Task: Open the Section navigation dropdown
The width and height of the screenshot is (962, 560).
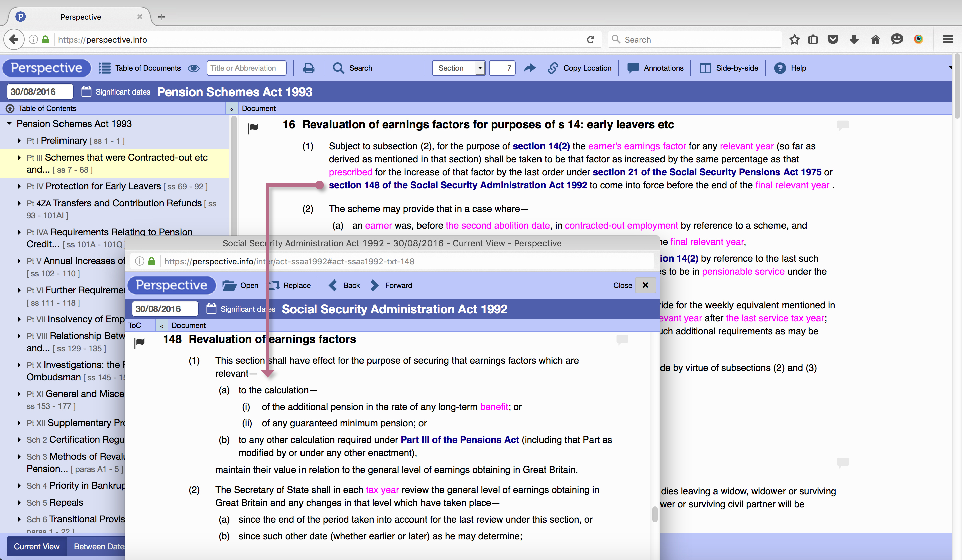Action: 458,68
